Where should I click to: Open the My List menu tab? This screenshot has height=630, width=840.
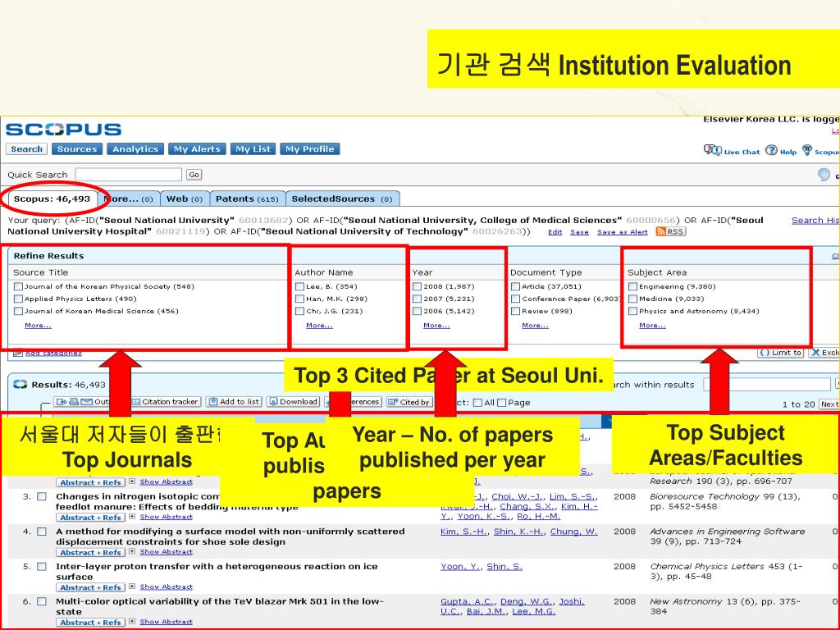click(253, 149)
